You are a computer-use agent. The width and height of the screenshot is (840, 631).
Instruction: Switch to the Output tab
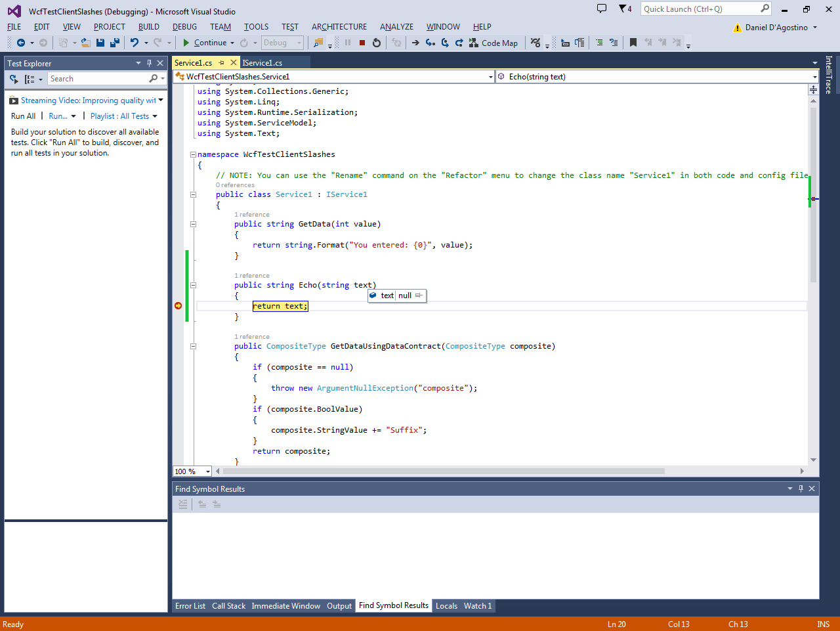pyautogui.click(x=339, y=606)
